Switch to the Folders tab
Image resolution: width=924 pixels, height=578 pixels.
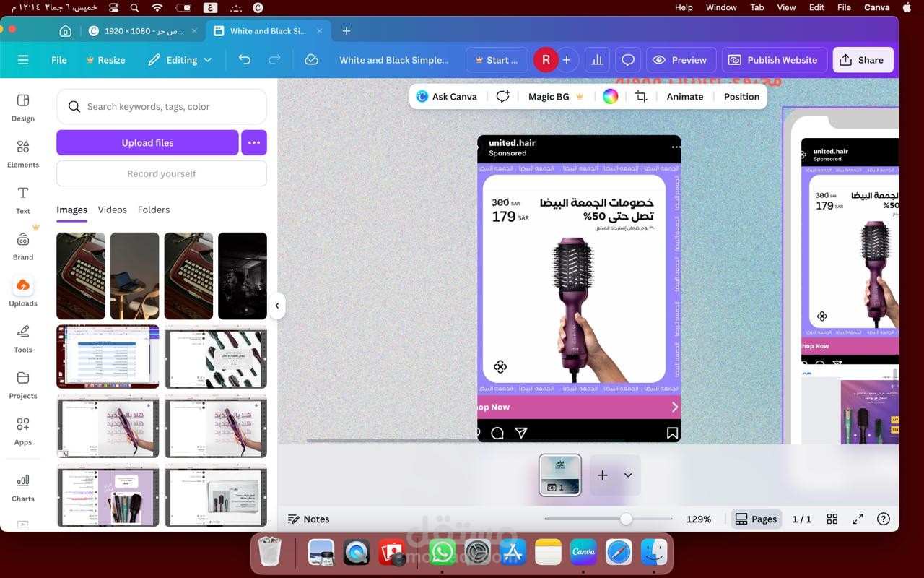[154, 210]
